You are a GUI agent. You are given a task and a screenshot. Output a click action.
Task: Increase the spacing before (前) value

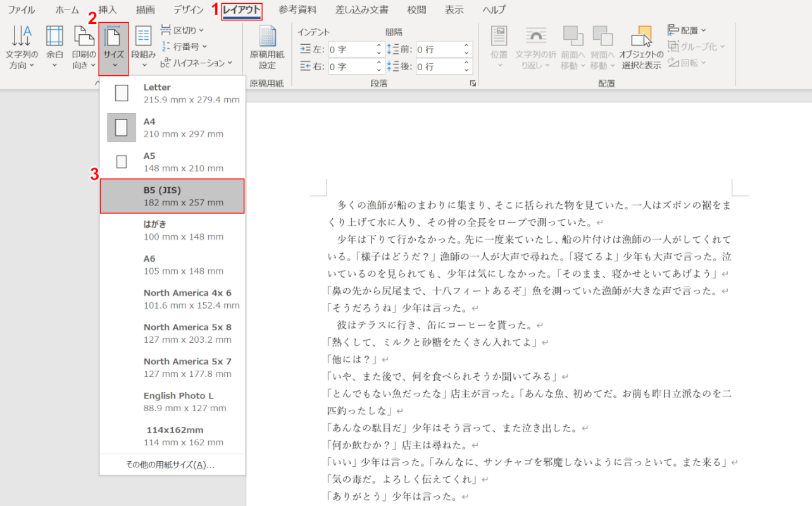click(x=467, y=46)
